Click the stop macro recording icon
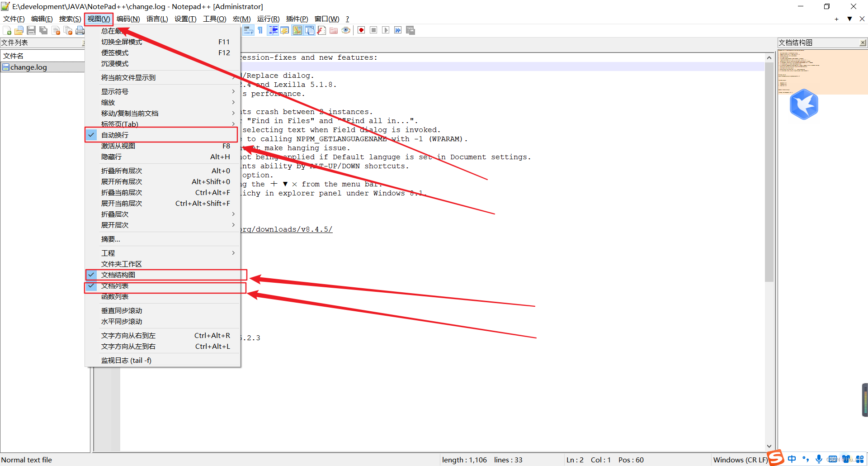Image resolution: width=868 pixels, height=466 pixels. pos(373,30)
